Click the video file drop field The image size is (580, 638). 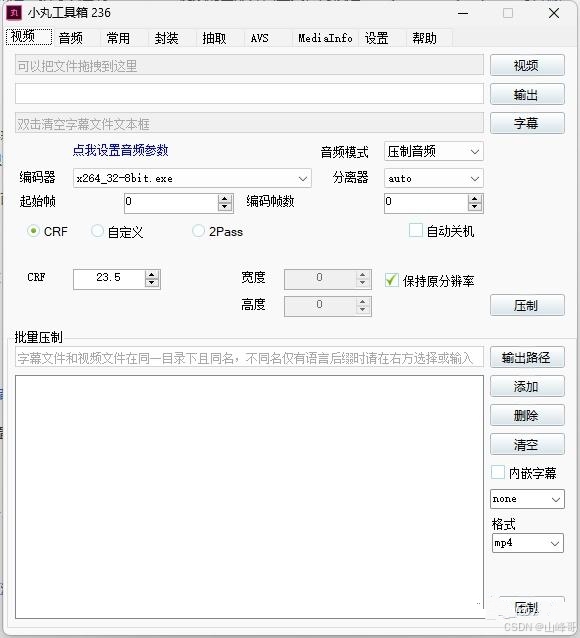pyautogui.click(x=249, y=65)
